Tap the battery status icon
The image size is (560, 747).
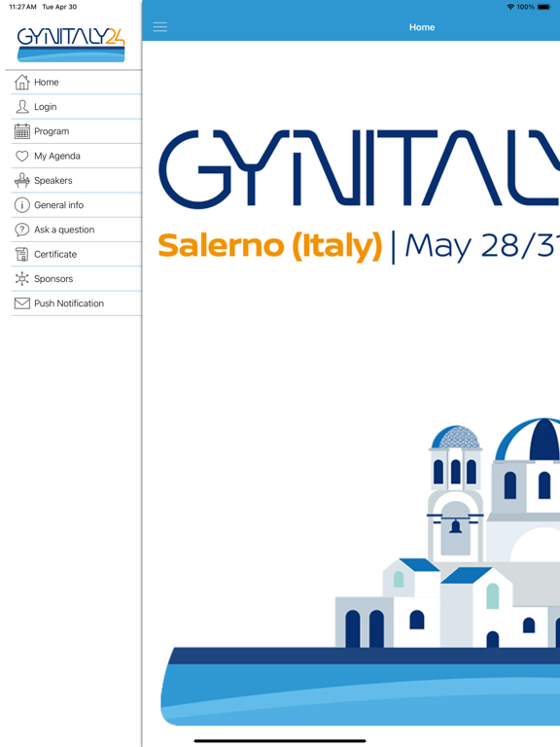[543, 7]
